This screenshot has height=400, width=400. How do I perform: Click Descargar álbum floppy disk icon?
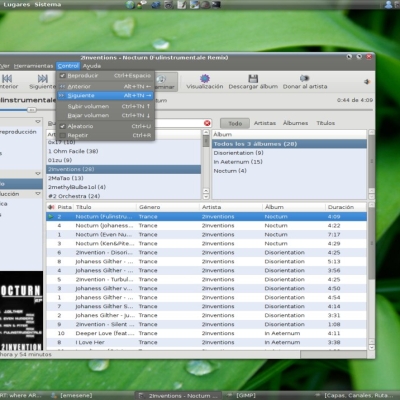[253, 79]
